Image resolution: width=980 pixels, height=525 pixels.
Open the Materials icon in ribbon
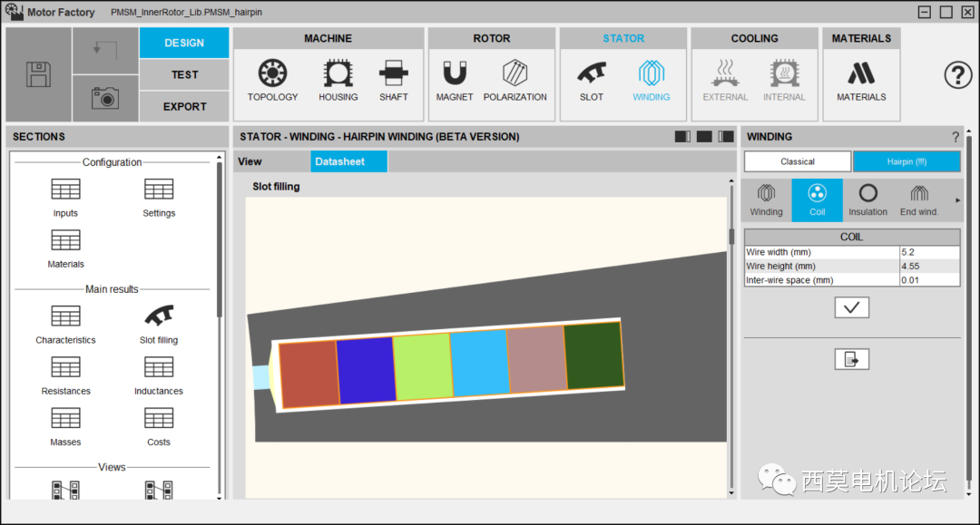click(861, 81)
